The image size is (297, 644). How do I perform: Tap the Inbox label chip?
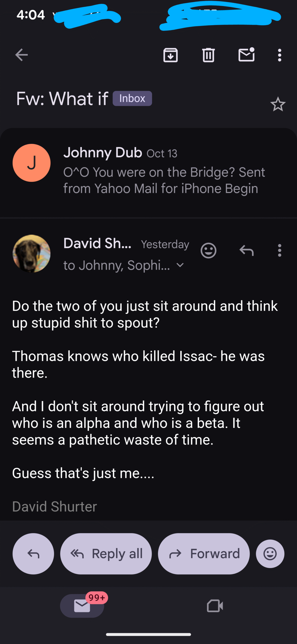coord(132,98)
